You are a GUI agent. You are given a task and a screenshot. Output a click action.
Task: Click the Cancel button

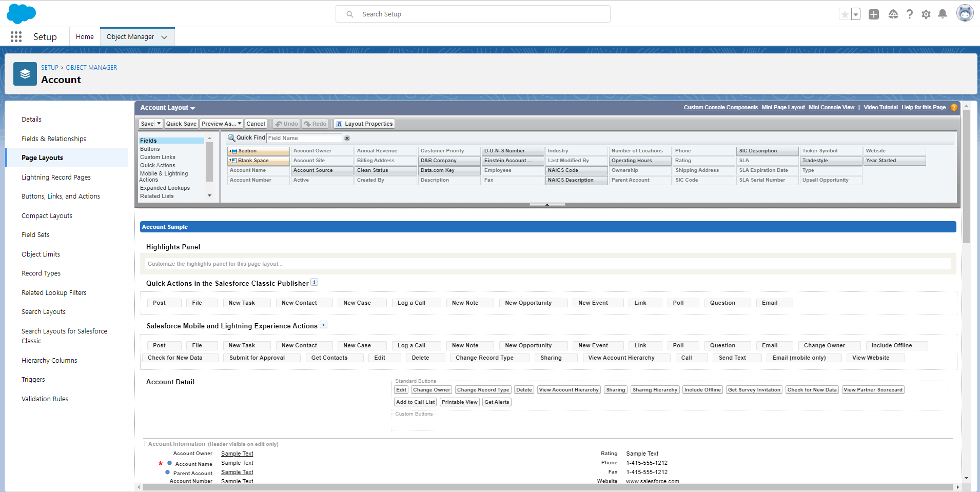coord(256,124)
